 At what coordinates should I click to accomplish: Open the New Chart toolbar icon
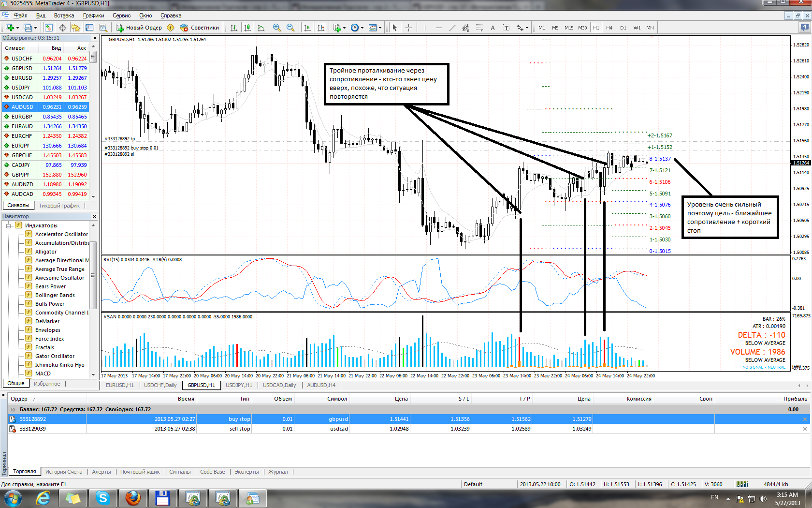tap(10, 28)
